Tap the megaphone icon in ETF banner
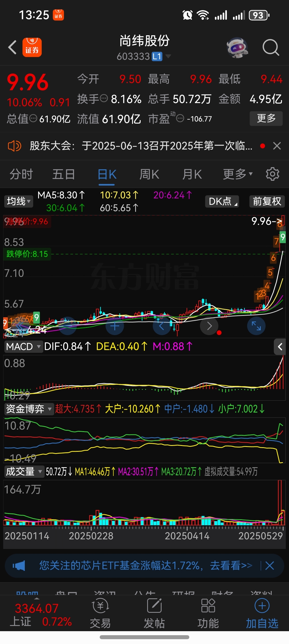The width and height of the screenshot is (289, 644). point(19,566)
